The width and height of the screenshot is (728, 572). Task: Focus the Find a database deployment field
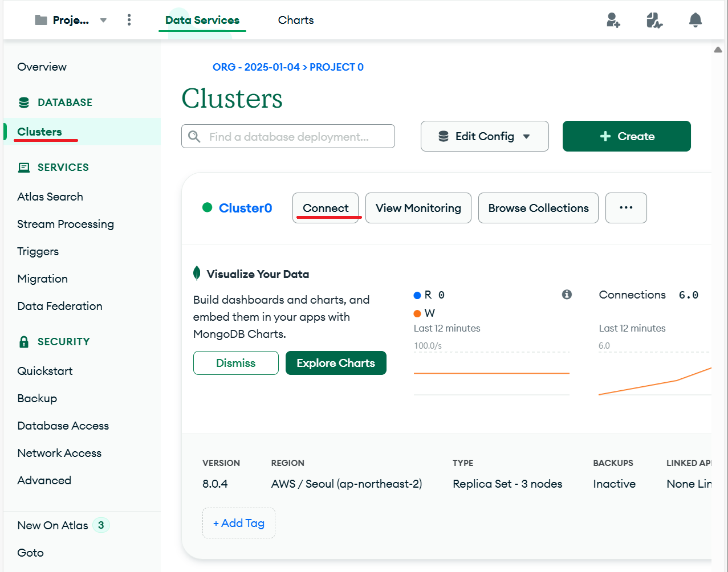(x=288, y=136)
